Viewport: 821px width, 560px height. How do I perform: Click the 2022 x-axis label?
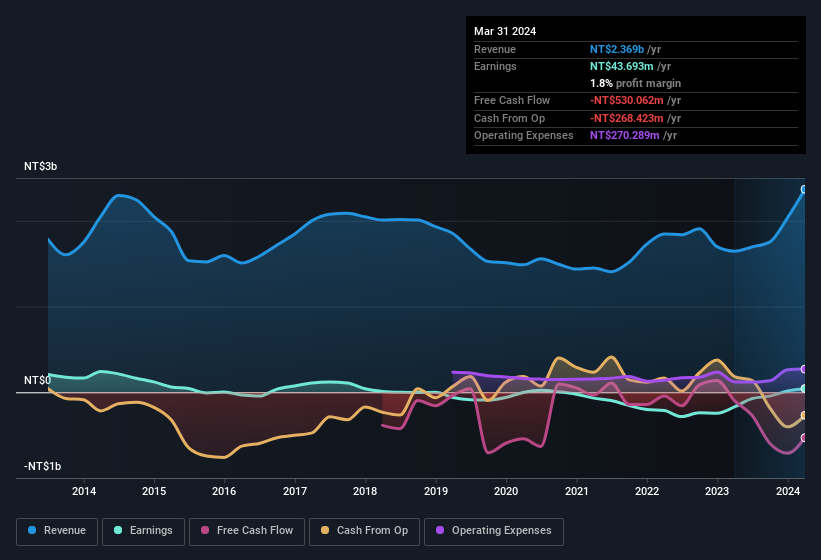click(x=647, y=491)
